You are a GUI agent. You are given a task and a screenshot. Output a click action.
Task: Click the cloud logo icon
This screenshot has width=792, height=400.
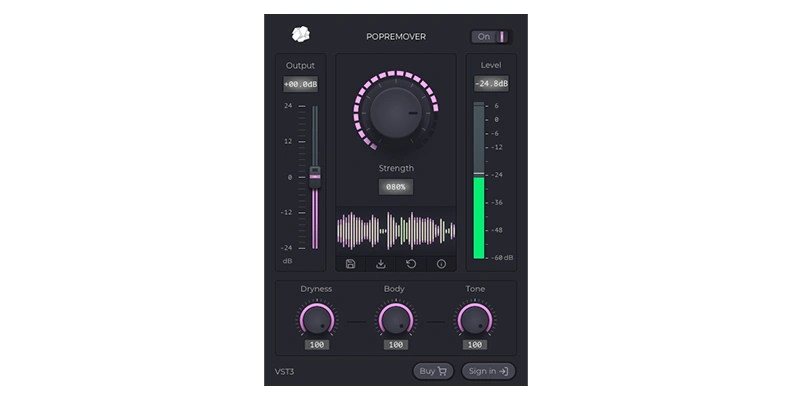pos(300,35)
